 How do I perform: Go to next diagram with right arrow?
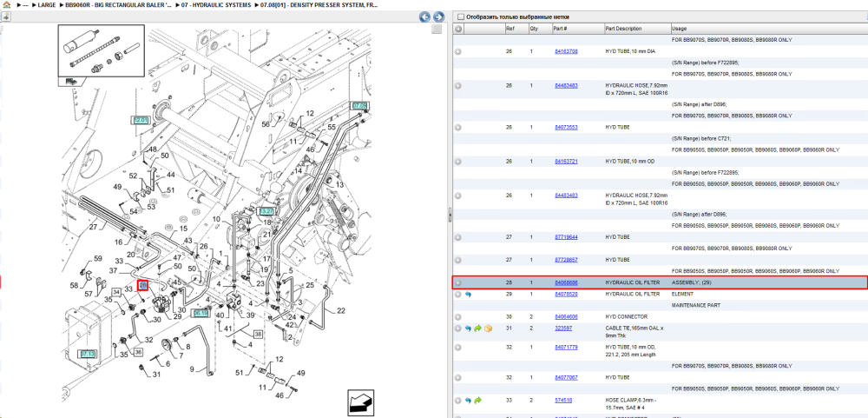[438, 17]
